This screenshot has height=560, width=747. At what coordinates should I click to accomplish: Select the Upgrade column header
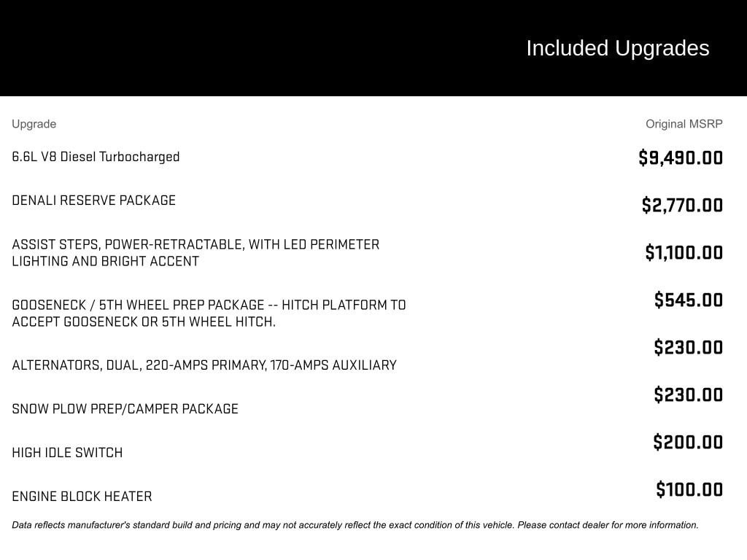pos(34,124)
